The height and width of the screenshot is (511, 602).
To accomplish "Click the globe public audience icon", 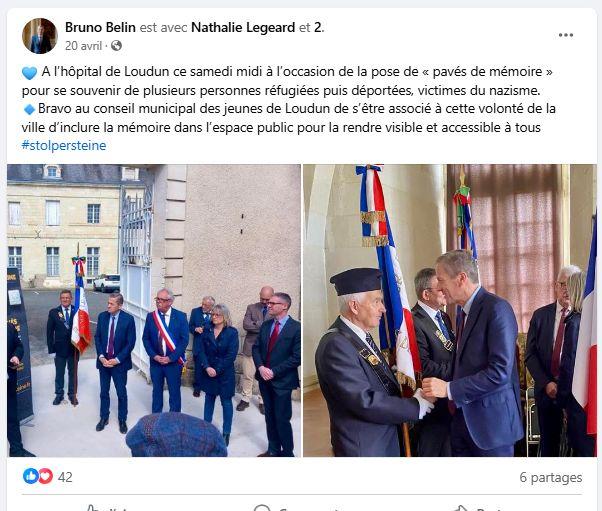I will click(x=116, y=46).
